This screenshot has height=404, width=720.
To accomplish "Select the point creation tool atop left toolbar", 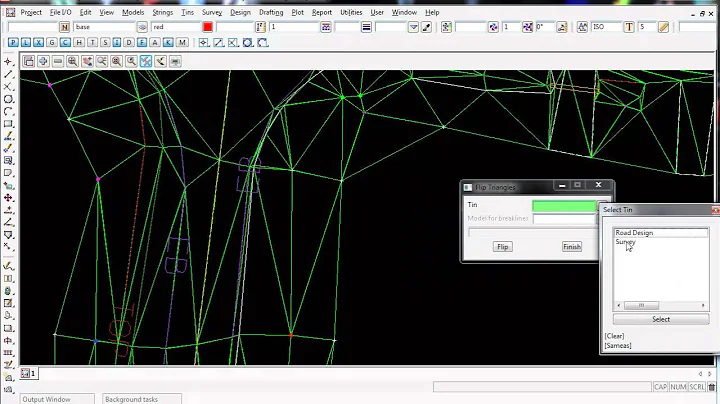I will [8, 62].
